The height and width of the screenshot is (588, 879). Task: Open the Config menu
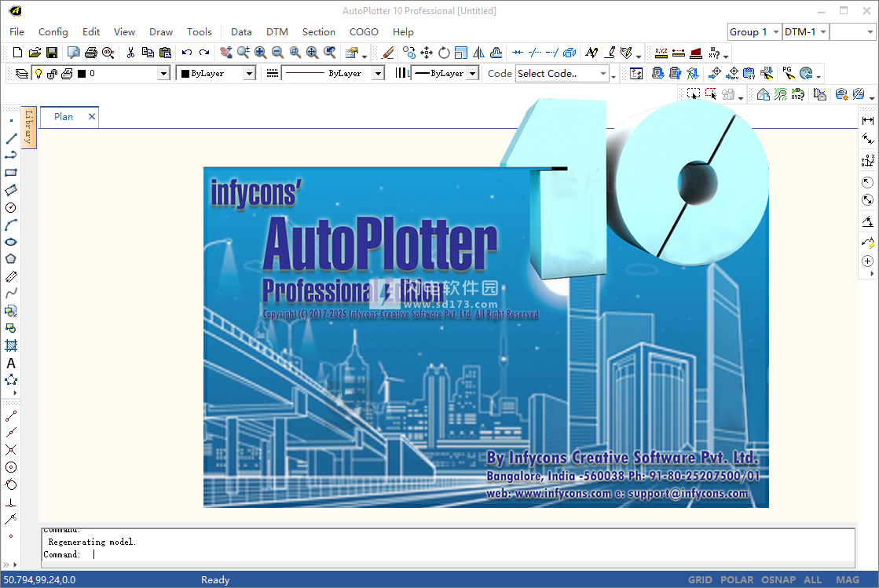(x=53, y=32)
